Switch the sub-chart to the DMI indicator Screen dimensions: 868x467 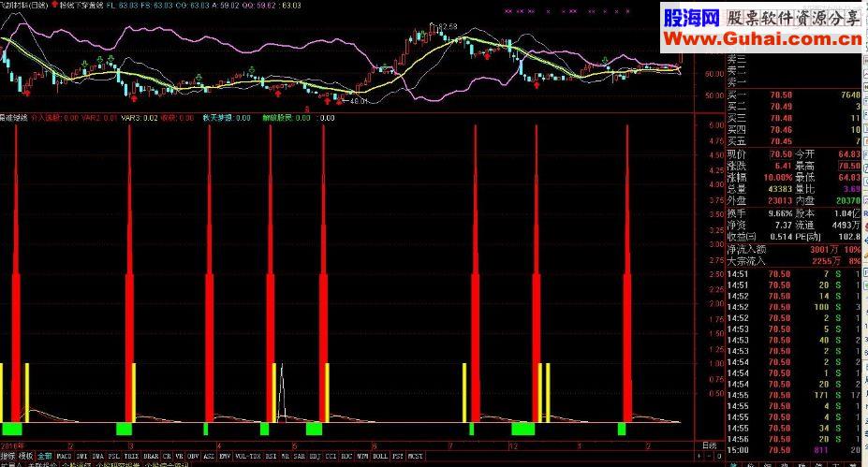(81, 457)
